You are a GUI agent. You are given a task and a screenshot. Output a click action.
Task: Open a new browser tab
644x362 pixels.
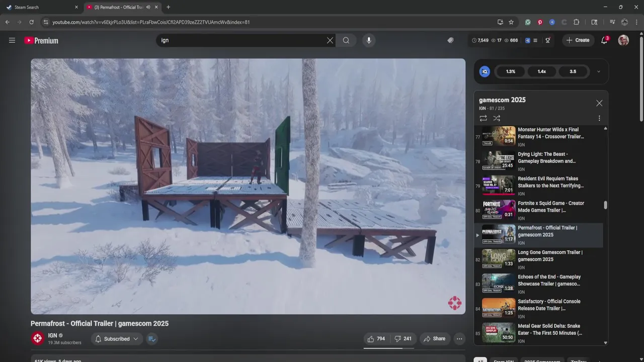click(x=168, y=7)
